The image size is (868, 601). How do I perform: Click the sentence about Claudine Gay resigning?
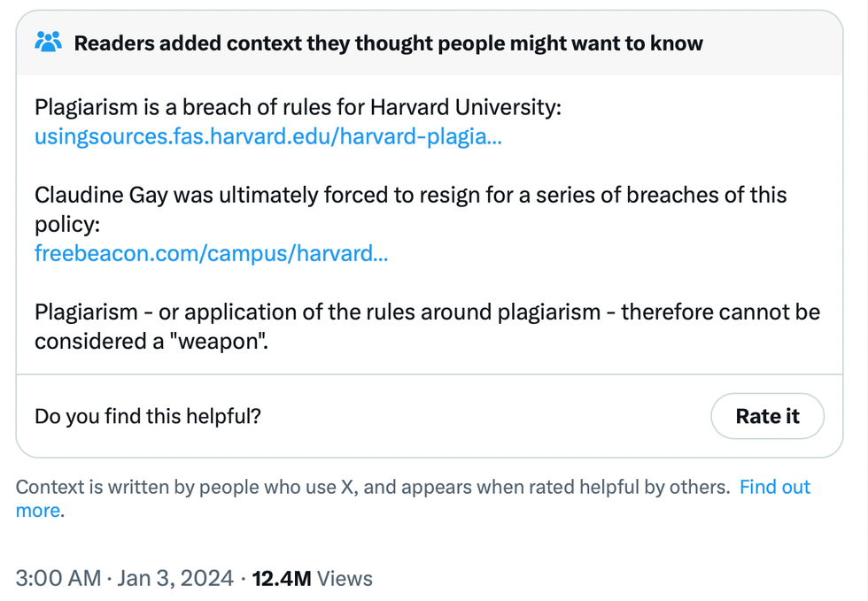tap(410, 195)
